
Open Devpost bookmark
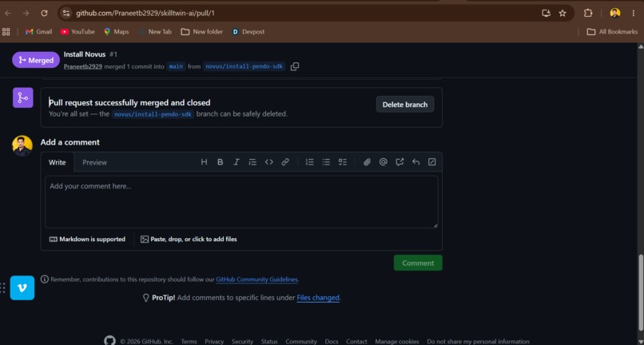coord(248,32)
